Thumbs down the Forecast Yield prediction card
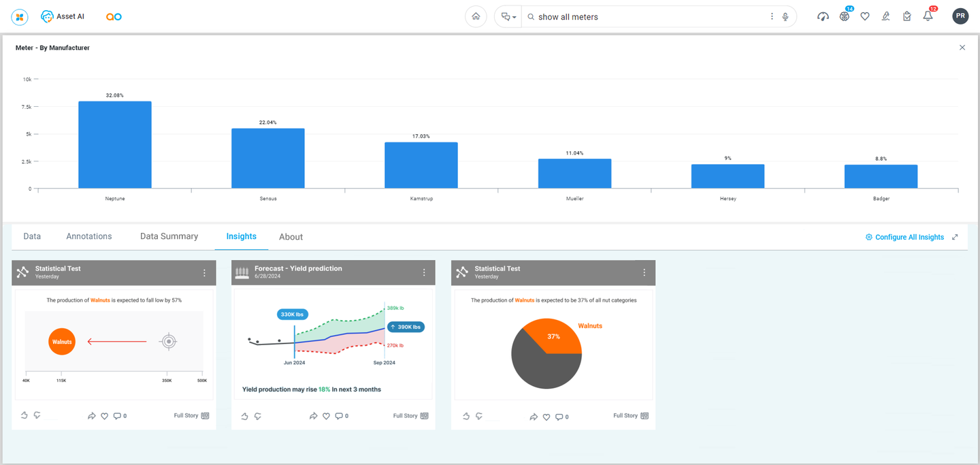 pyautogui.click(x=258, y=416)
